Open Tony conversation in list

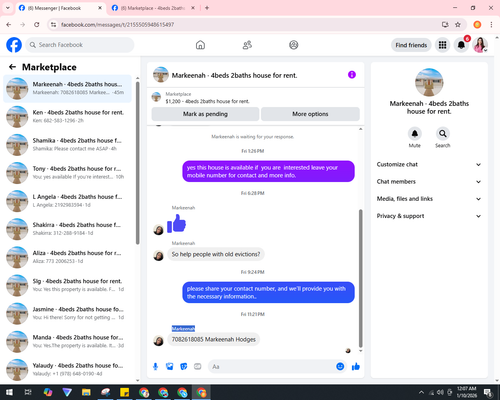click(68, 173)
